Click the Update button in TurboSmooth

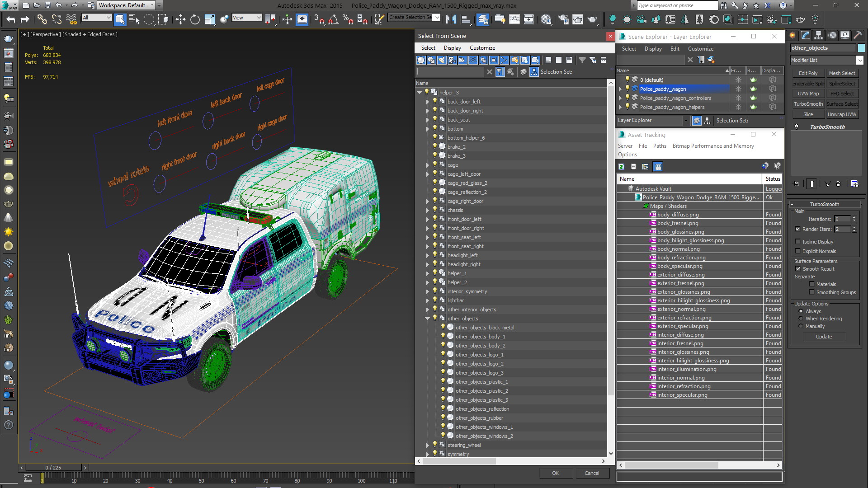pyautogui.click(x=824, y=337)
